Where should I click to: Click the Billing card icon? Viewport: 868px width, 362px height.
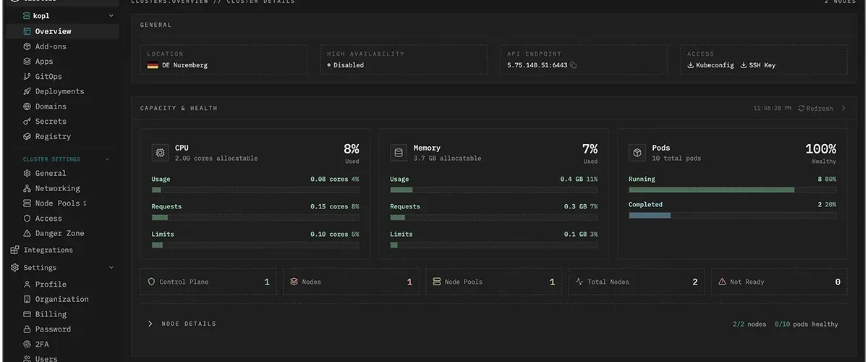click(27, 314)
